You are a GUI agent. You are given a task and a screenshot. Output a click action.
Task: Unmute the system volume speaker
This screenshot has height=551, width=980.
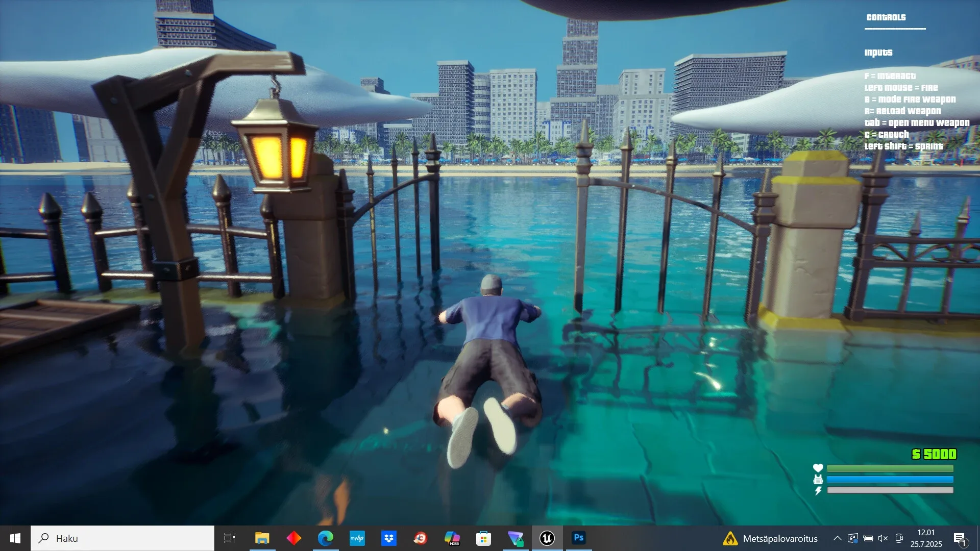[x=883, y=538]
